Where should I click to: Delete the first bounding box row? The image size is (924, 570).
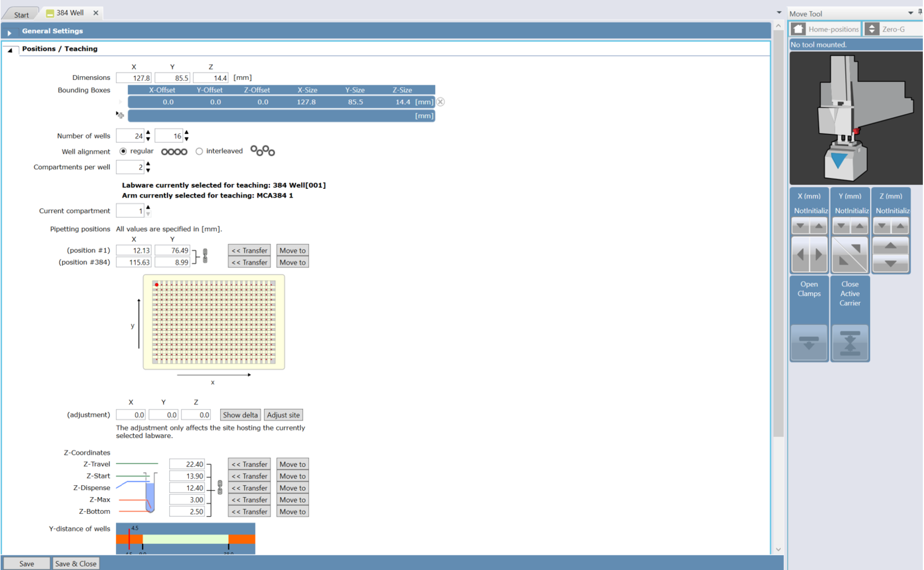pyautogui.click(x=440, y=102)
